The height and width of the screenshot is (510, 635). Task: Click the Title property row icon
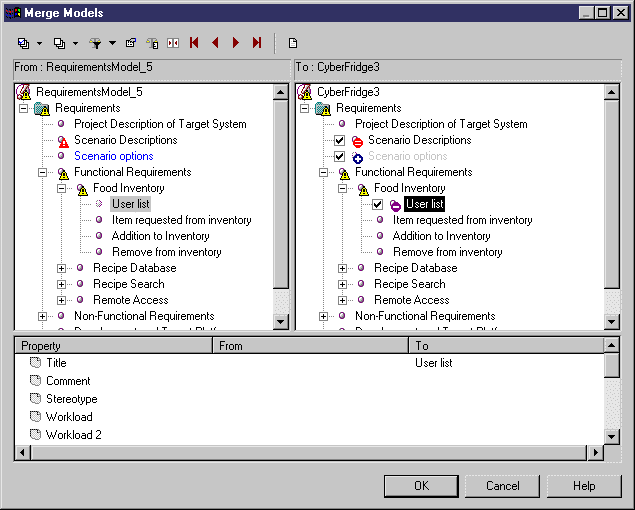click(36, 362)
